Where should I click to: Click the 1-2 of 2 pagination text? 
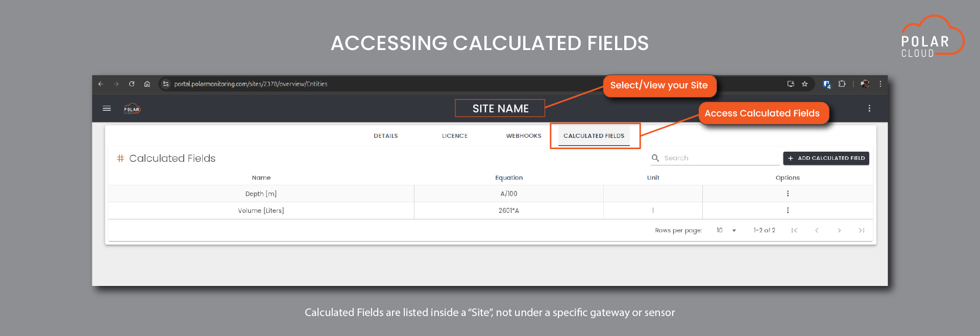pyautogui.click(x=764, y=230)
